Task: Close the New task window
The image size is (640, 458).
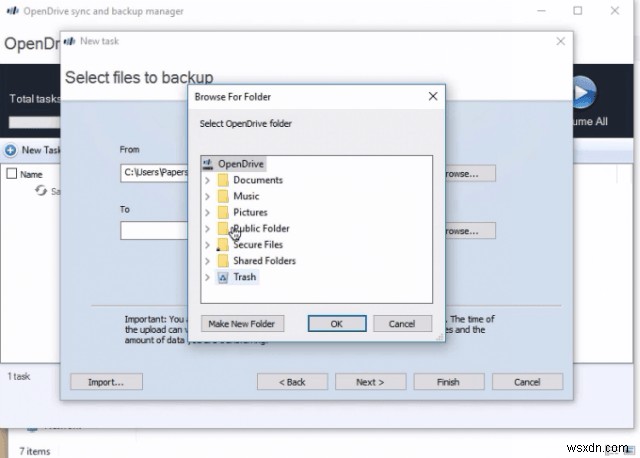Action: pyautogui.click(x=561, y=41)
